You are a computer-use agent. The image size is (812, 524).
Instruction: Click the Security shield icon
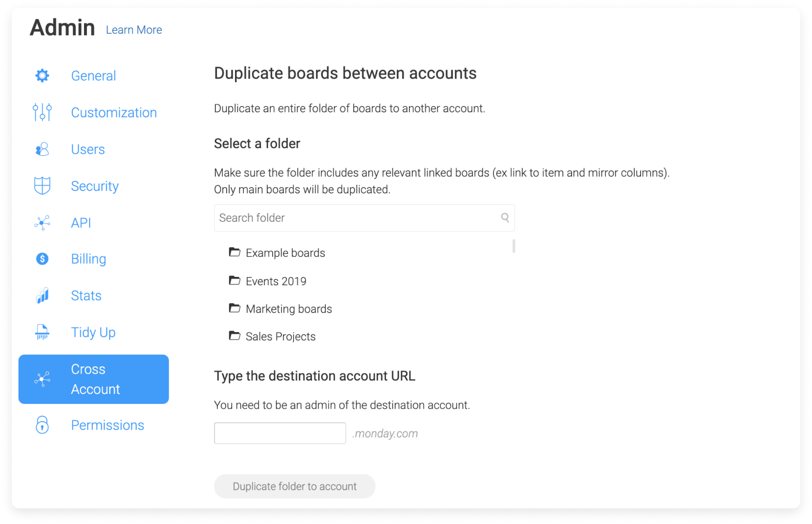pos(43,186)
